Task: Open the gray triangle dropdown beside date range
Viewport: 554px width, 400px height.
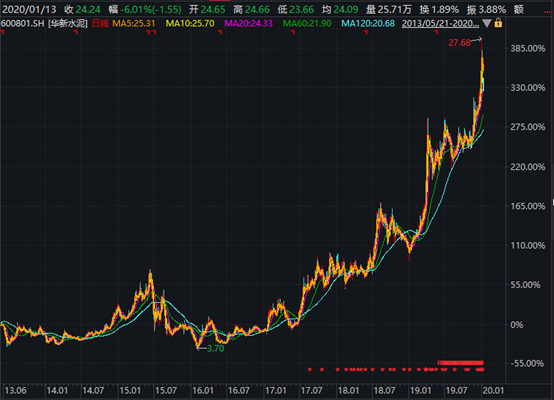Action: point(487,23)
